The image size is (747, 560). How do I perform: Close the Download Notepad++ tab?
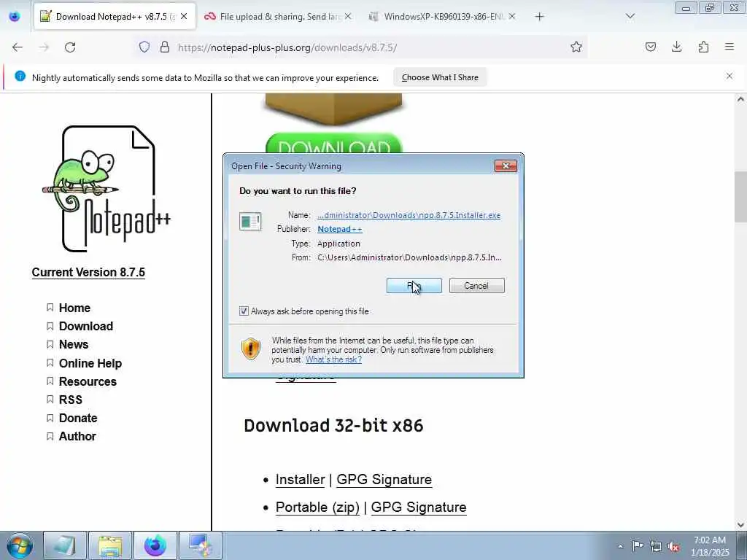click(184, 16)
